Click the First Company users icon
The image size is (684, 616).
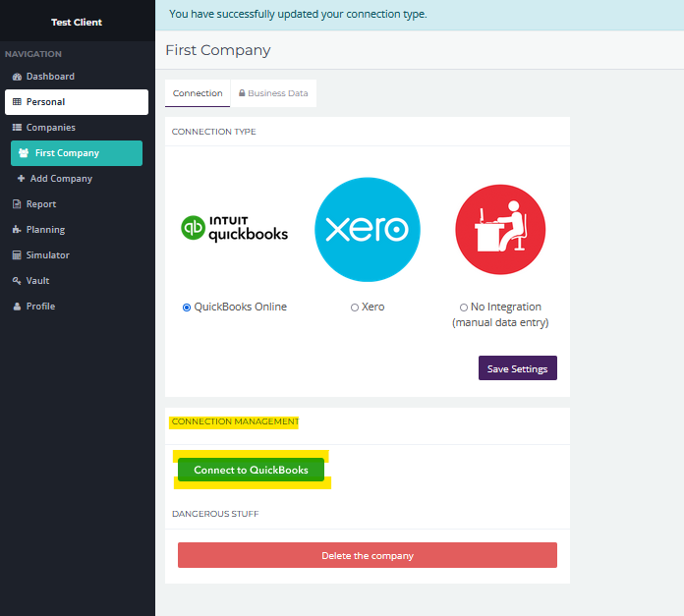pyautogui.click(x=24, y=153)
